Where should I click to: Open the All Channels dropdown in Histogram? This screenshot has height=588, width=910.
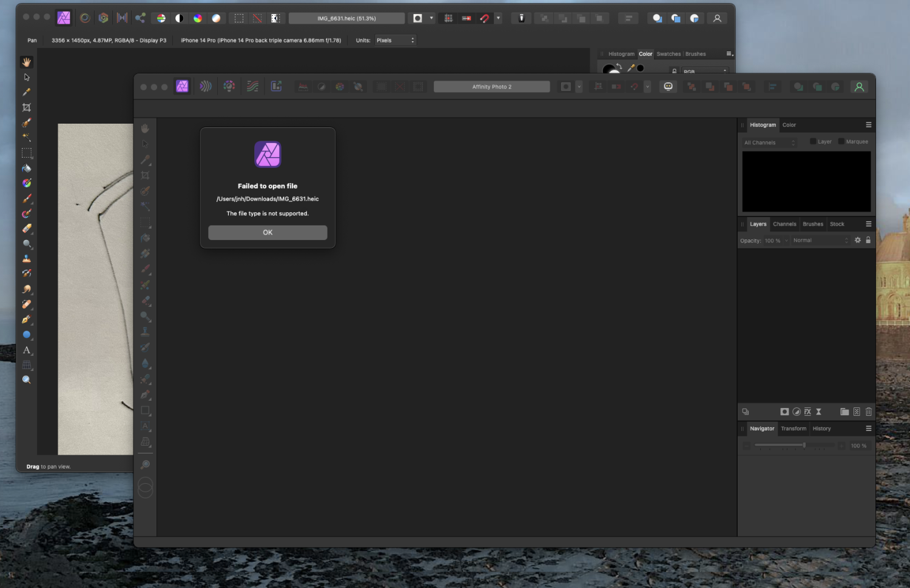(769, 142)
